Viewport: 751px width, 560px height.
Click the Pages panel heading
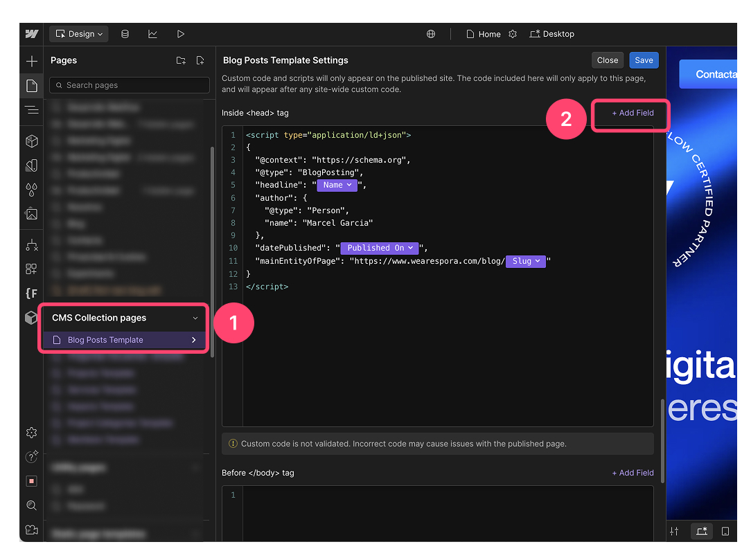coord(64,60)
